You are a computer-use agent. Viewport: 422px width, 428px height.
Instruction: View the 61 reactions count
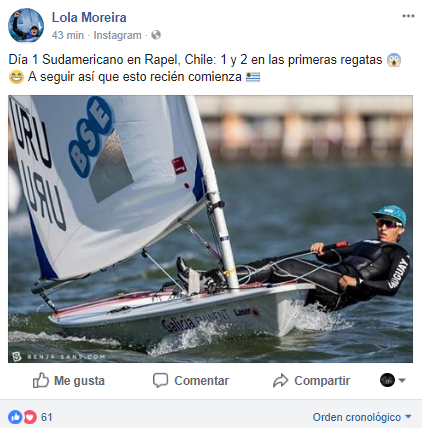(47, 417)
